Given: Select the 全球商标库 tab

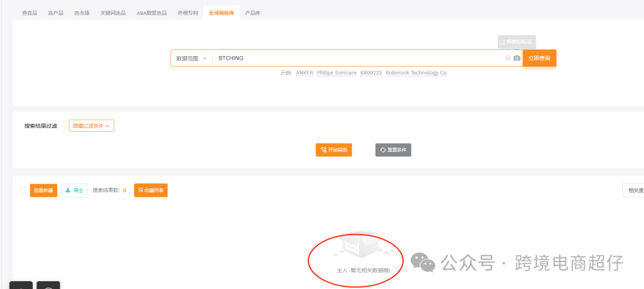Looking at the screenshot, I should [x=221, y=13].
